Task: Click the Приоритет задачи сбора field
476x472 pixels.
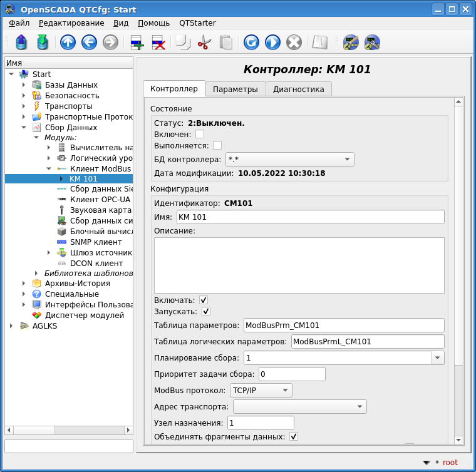Action: point(292,374)
